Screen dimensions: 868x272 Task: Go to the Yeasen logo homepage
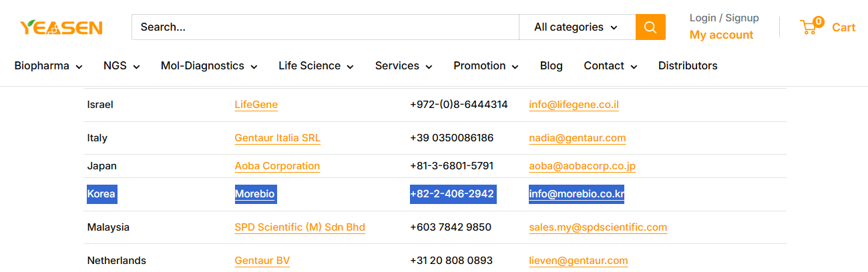(x=61, y=27)
